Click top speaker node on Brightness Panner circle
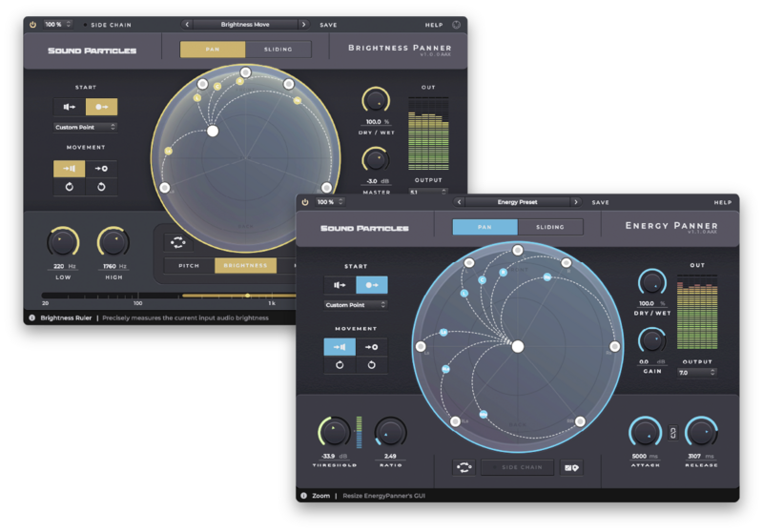The image size is (763, 532). point(246,72)
